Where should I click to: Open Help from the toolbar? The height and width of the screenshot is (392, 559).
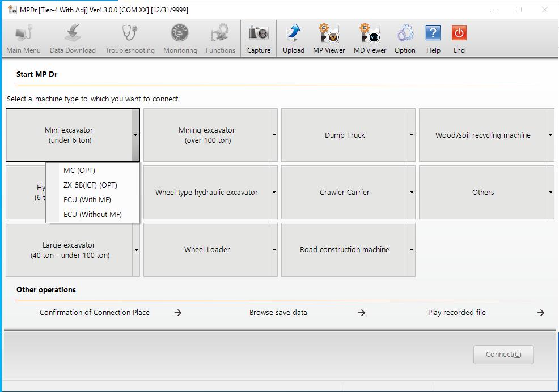point(433,39)
